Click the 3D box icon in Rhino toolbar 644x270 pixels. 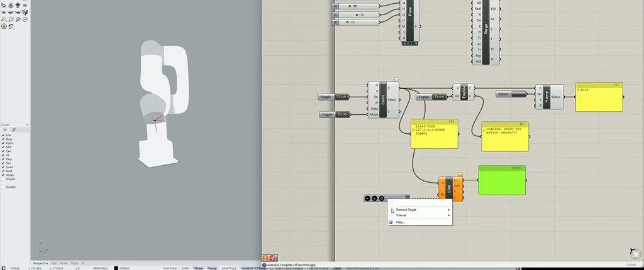(25, 13)
